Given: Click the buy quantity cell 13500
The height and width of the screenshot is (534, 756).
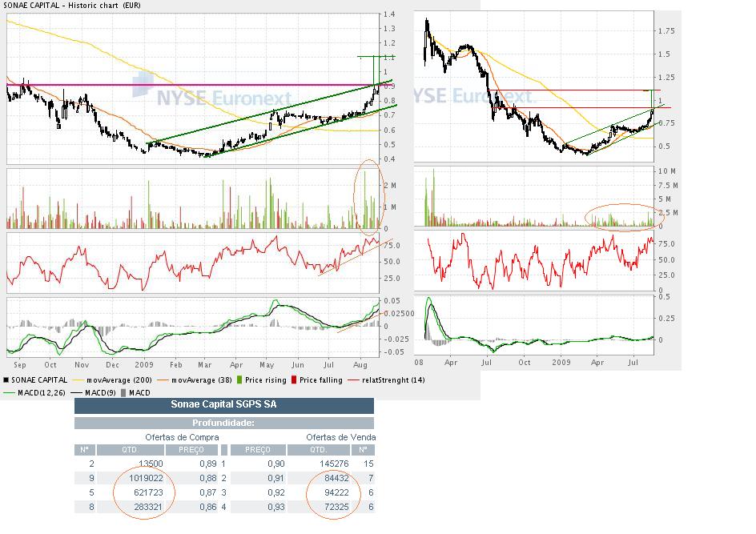Looking at the screenshot, I should [x=151, y=464].
